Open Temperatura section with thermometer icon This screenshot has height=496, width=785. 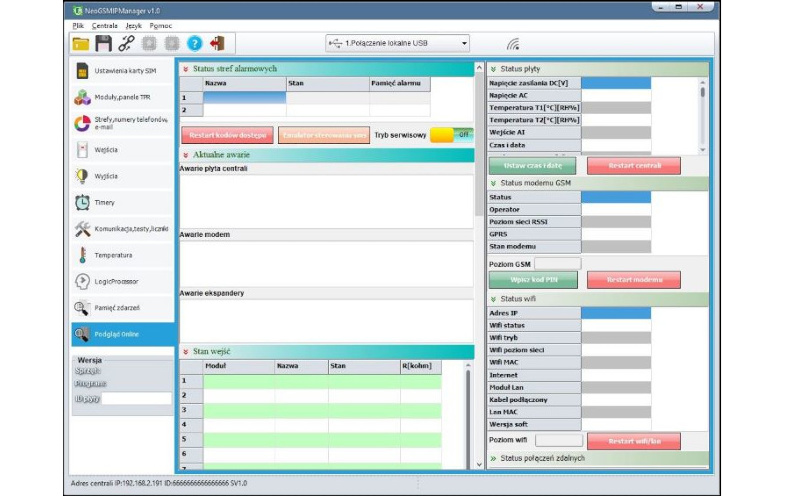pos(123,255)
